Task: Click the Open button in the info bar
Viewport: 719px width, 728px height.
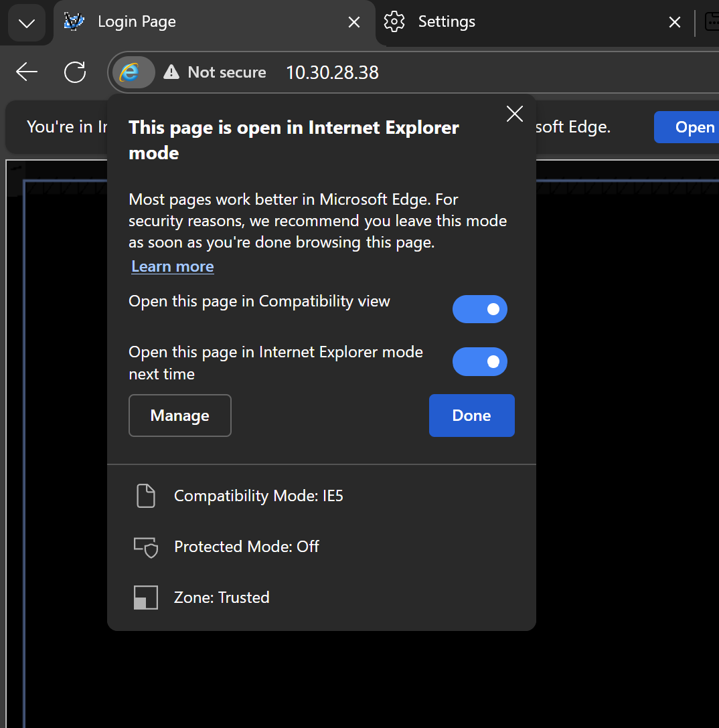Action: tap(688, 127)
